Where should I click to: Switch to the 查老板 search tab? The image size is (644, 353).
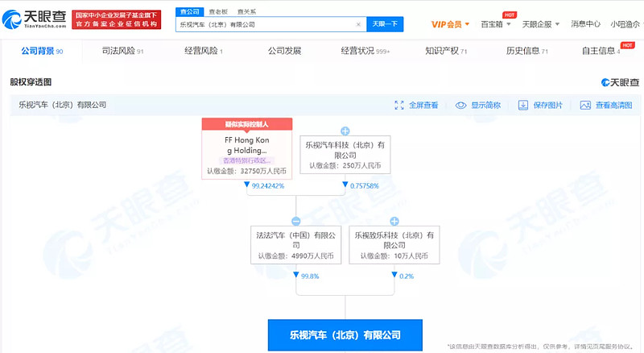218,11
